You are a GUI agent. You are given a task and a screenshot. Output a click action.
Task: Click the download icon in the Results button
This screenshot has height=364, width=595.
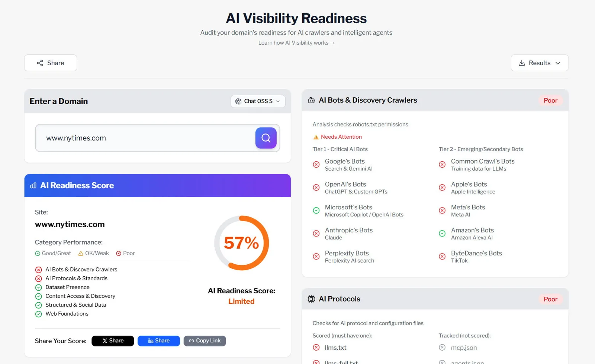(522, 63)
